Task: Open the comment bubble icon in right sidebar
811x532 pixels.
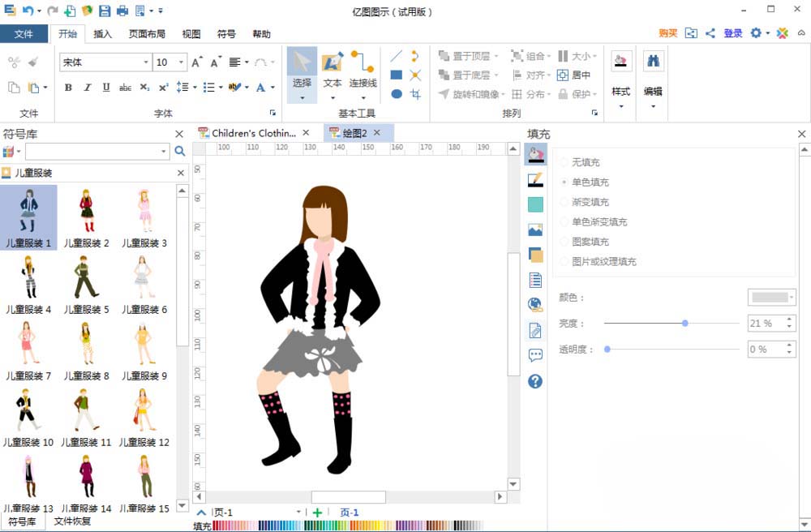Action: tap(535, 355)
